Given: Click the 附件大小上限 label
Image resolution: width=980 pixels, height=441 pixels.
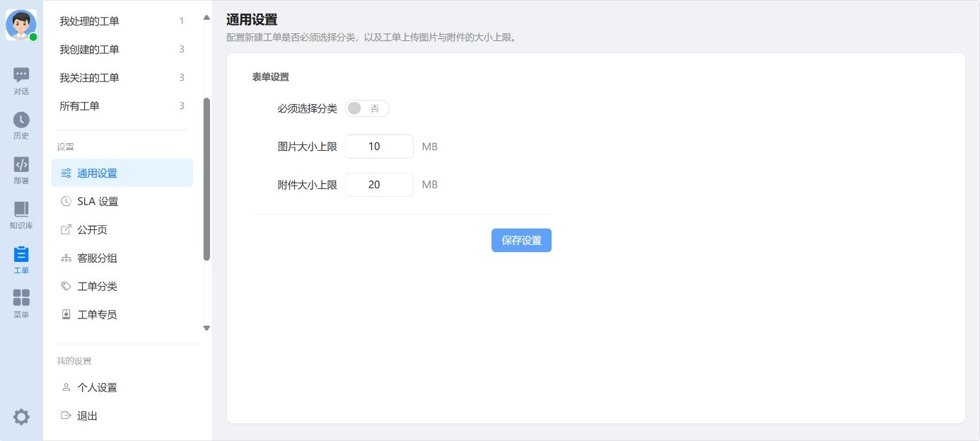Looking at the screenshot, I should [307, 185].
